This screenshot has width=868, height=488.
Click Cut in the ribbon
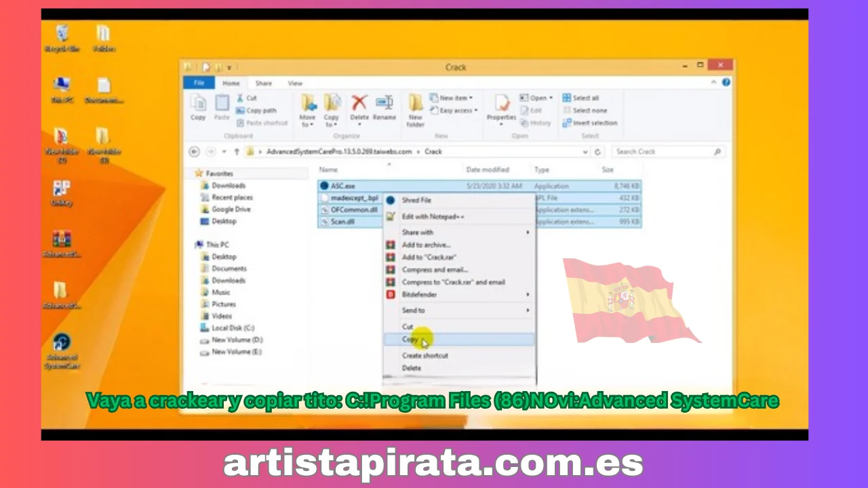coord(247,98)
